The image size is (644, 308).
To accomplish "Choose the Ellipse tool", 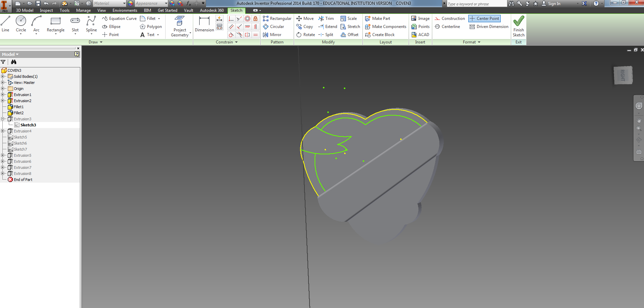I will click(111, 27).
